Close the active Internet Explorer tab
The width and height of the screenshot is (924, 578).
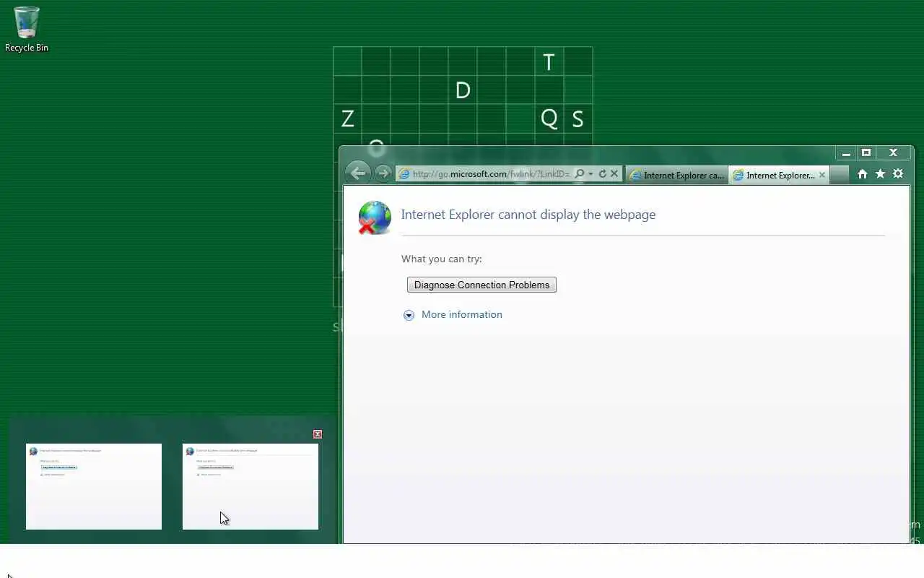pyautogui.click(x=821, y=175)
